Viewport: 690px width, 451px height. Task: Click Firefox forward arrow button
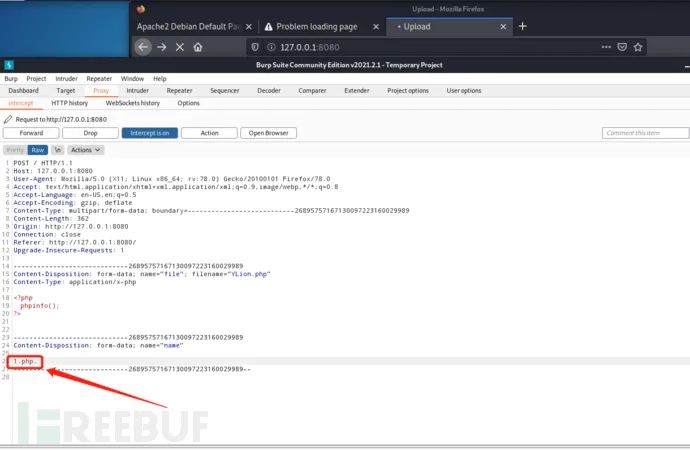click(161, 47)
